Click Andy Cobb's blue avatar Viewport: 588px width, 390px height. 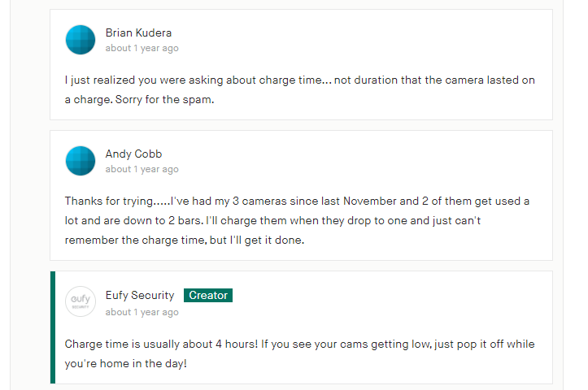pyautogui.click(x=81, y=161)
